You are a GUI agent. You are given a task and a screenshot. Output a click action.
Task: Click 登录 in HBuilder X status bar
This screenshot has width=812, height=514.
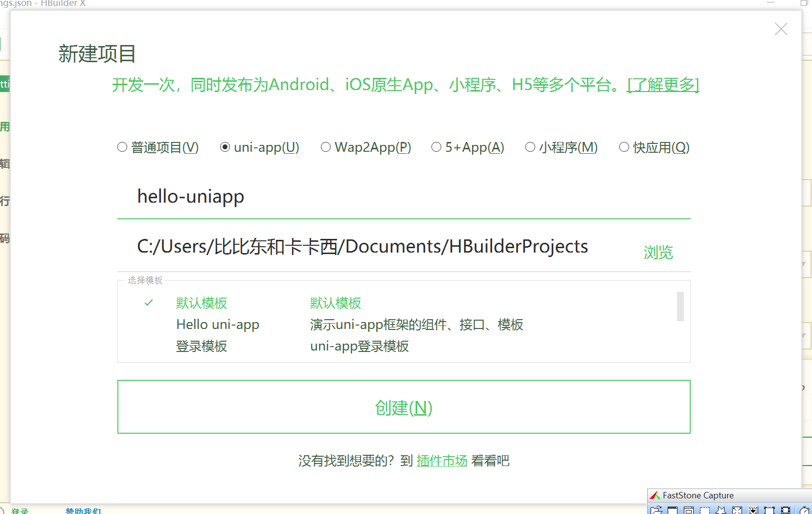coord(20,511)
